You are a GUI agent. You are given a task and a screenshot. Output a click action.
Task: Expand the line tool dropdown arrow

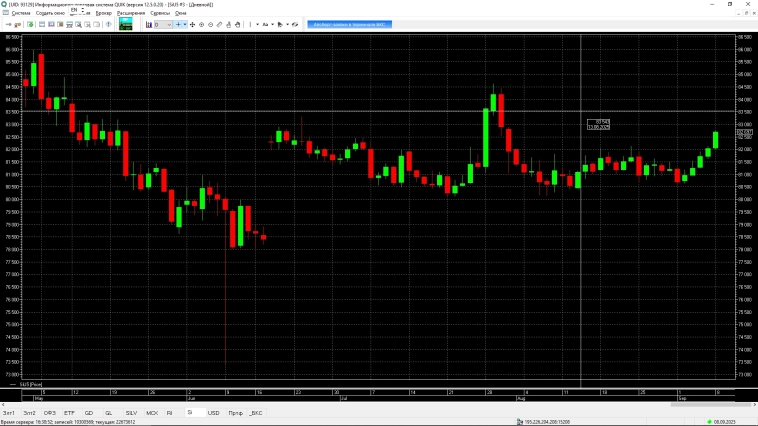click(258, 24)
